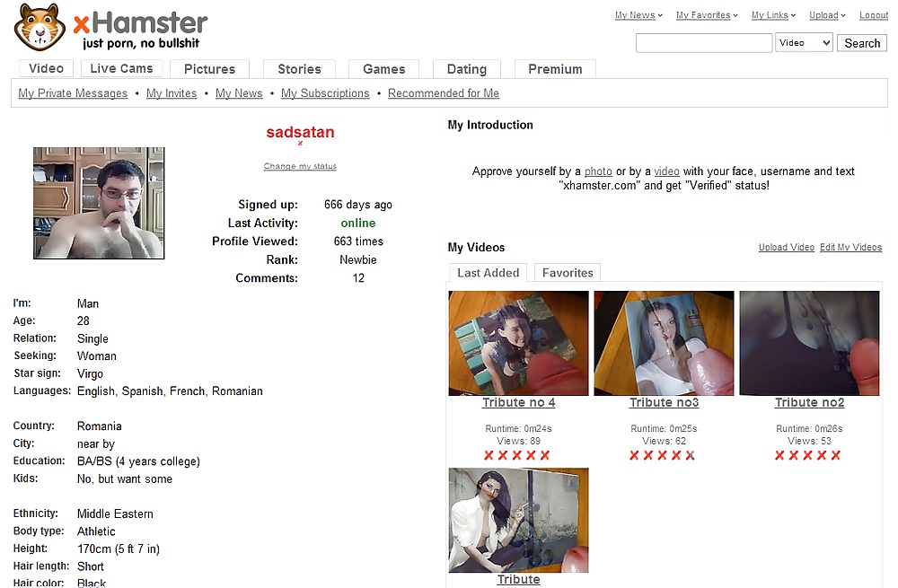The width and height of the screenshot is (898, 588).
Task: Open the My Private Messages link
Action: [x=73, y=93]
